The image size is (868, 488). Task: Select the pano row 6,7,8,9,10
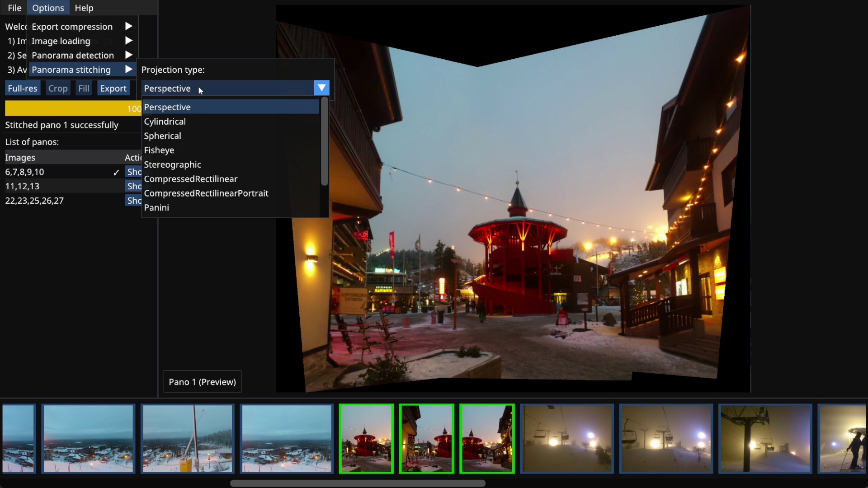pyautogui.click(x=25, y=172)
